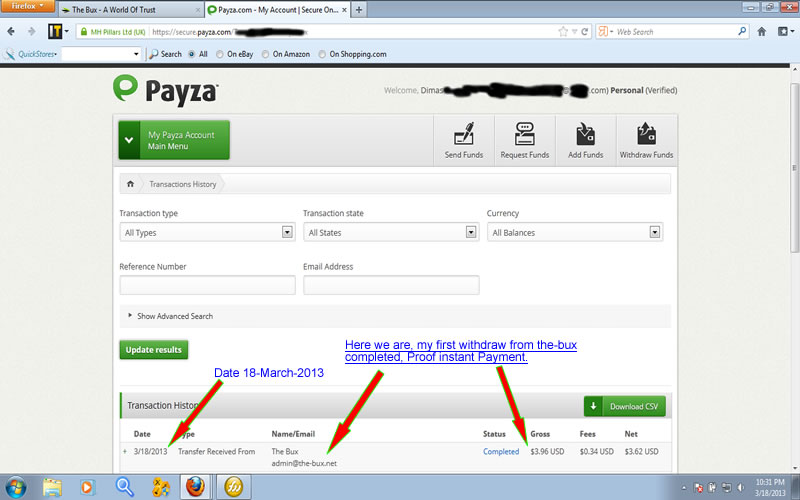Click the Search button in QuickStores toolbar
800x500 pixels.
tap(165, 54)
